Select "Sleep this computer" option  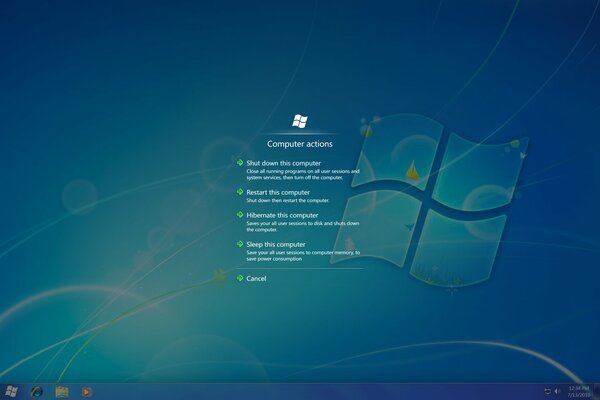tap(276, 243)
